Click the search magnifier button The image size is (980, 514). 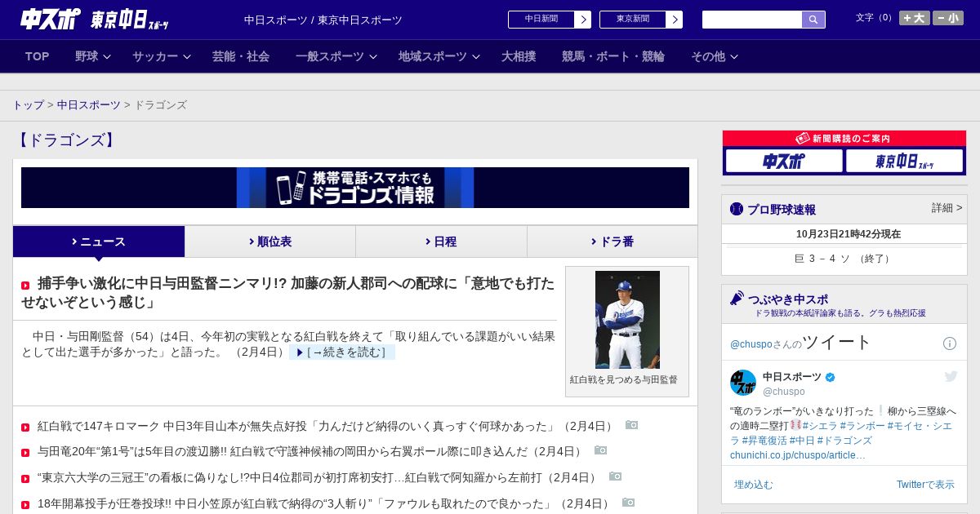pyautogui.click(x=813, y=20)
